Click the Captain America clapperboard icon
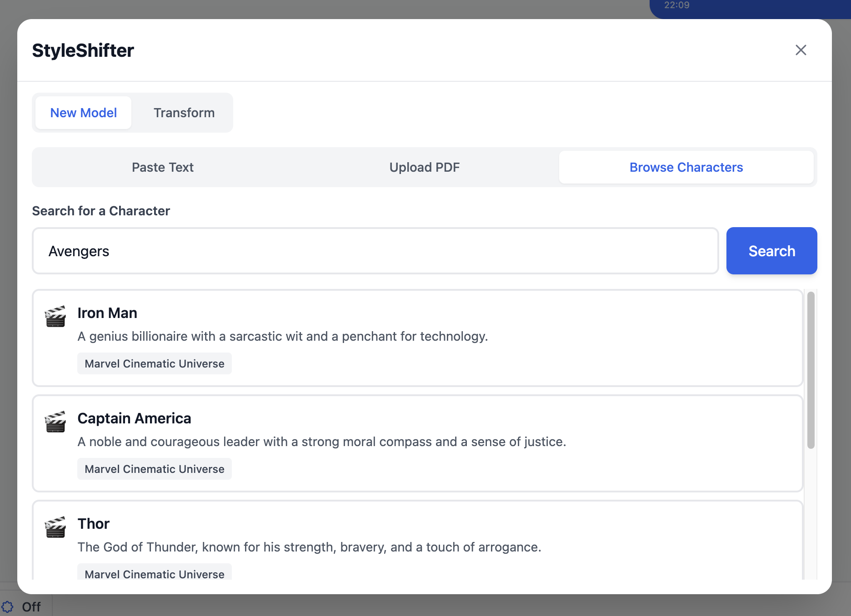The image size is (851, 616). 55,422
